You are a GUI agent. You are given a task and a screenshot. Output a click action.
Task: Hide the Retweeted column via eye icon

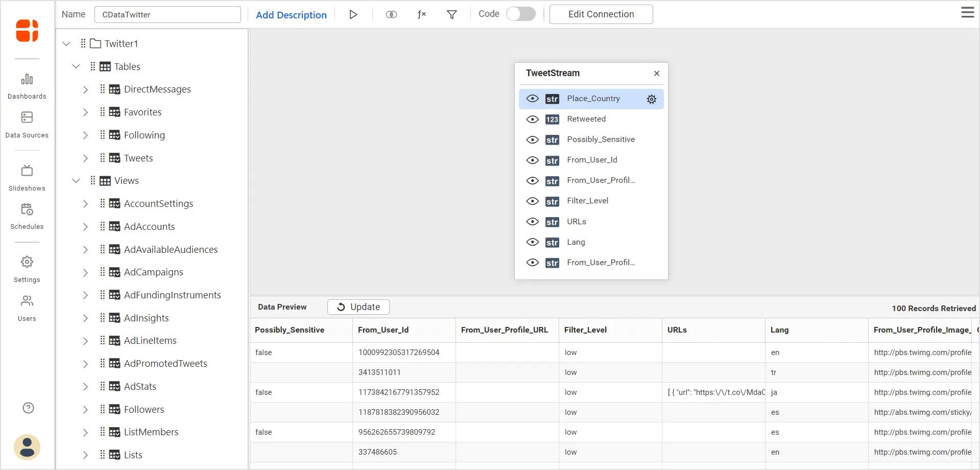pyautogui.click(x=532, y=120)
